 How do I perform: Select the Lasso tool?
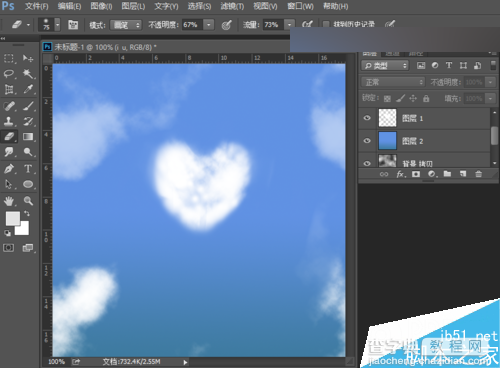9,74
